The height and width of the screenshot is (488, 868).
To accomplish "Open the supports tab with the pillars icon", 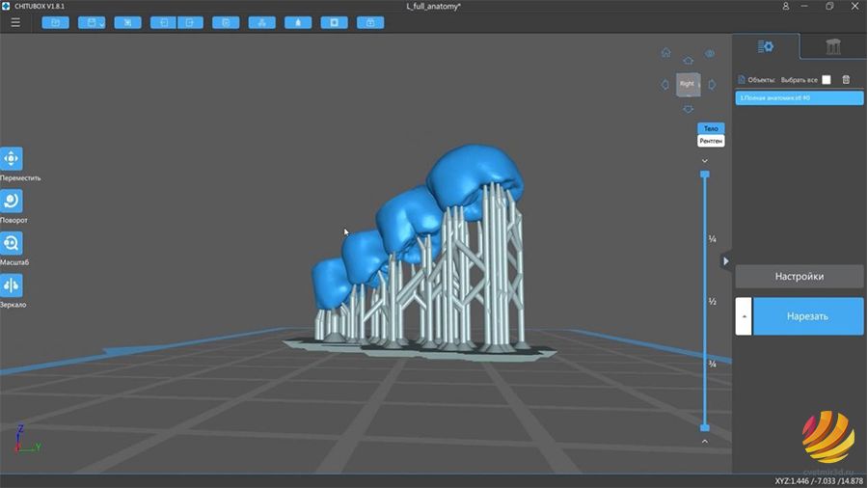I will pos(833,46).
